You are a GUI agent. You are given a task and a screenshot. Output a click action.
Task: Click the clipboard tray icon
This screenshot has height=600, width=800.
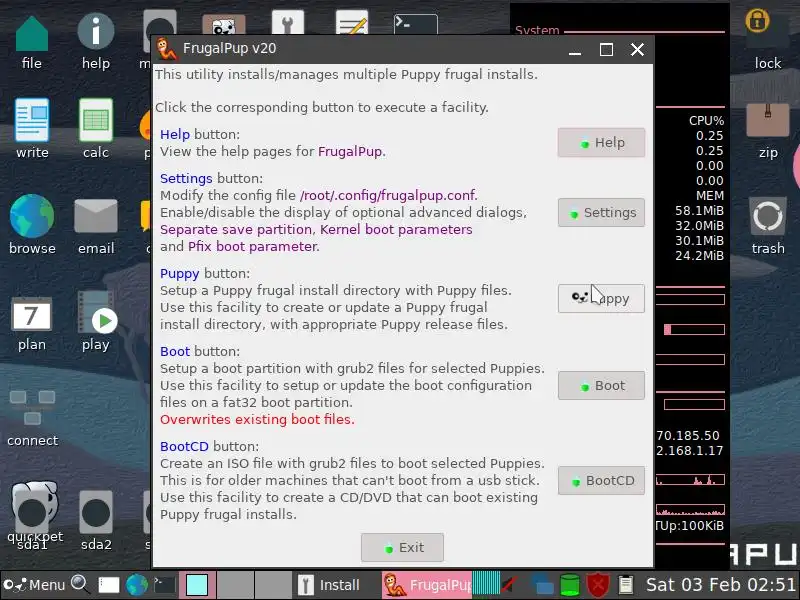(x=626, y=585)
